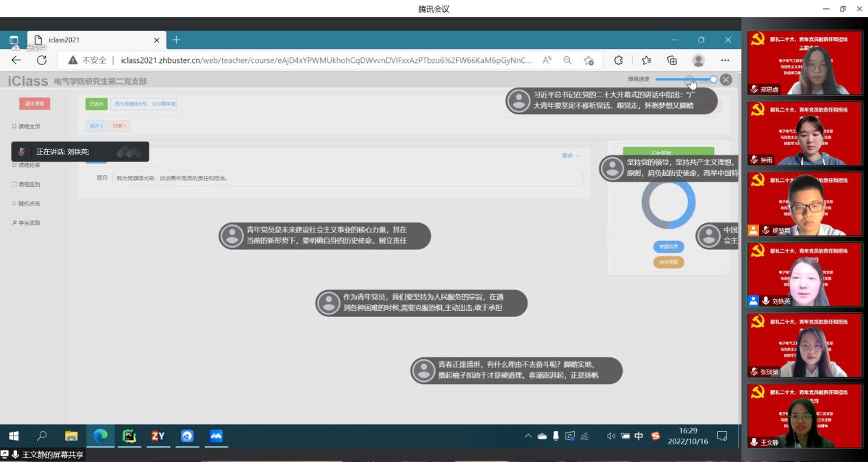Open the browser Extensions puzzle icon
Viewport: 868px width, 462px height.
pos(619,60)
